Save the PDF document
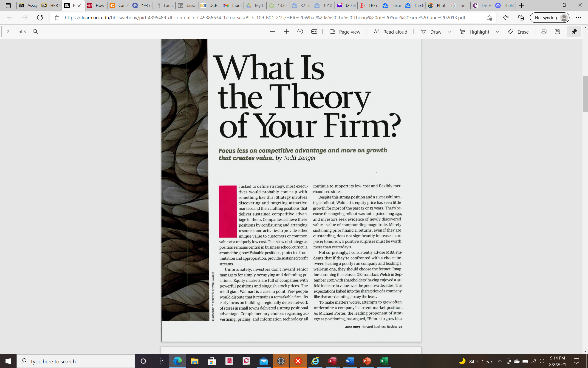 (x=557, y=32)
